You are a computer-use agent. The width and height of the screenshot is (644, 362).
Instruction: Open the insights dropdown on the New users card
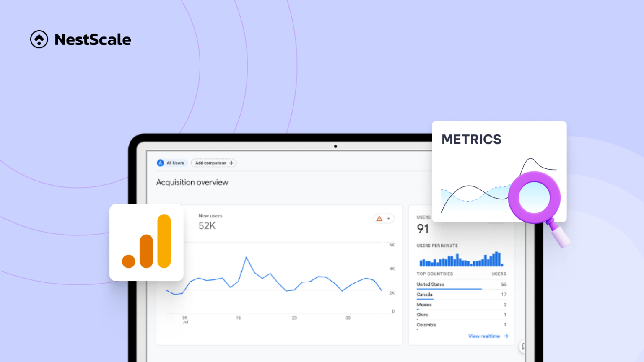coord(389,219)
